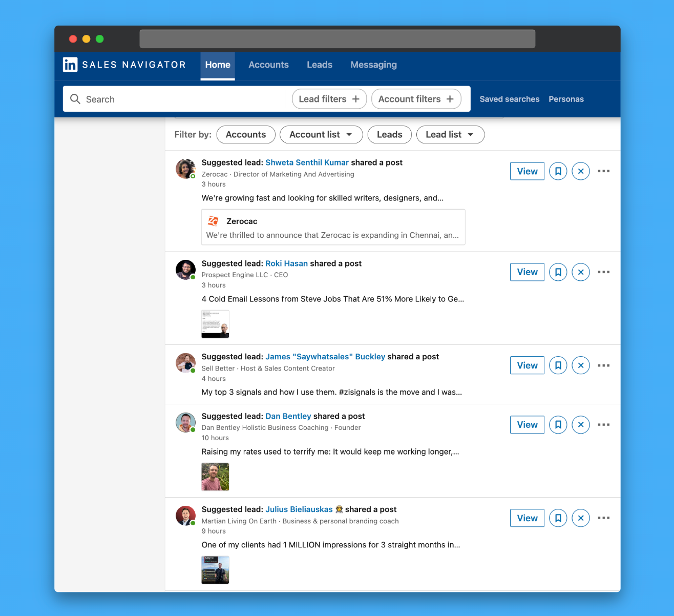Dismiss Julius Bieliauskas suggested lead
The image size is (674, 616).
click(581, 518)
